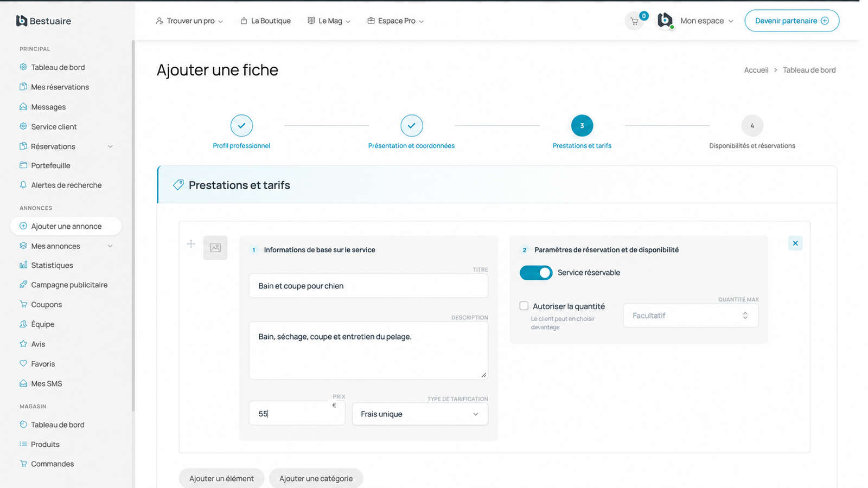Click Tableau de bord breadcrumb link
The height and width of the screenshot is (488, 868).
coord(809,70)
